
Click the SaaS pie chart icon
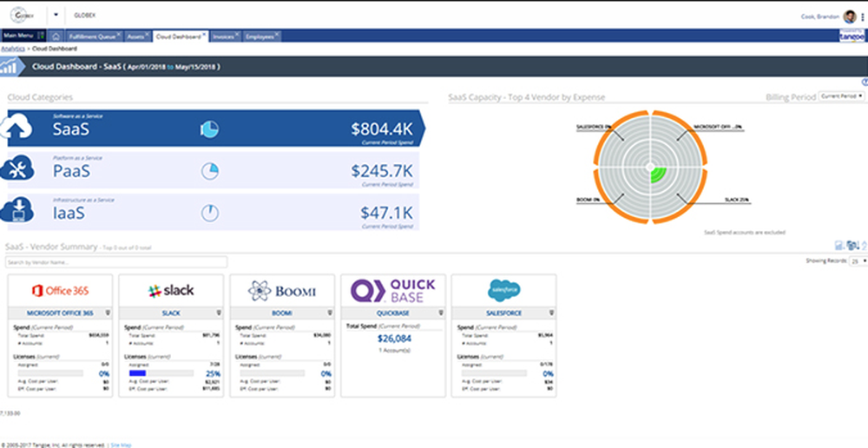tap(210, 129)
